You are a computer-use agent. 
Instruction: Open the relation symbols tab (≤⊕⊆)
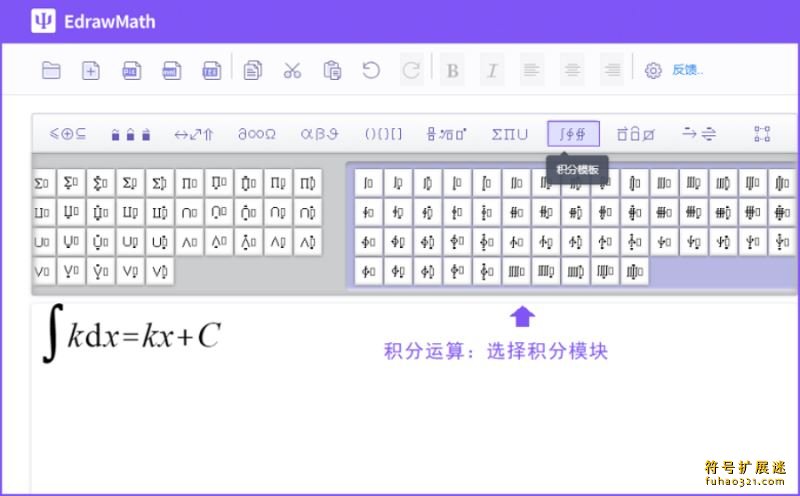(x=68, y=134)
